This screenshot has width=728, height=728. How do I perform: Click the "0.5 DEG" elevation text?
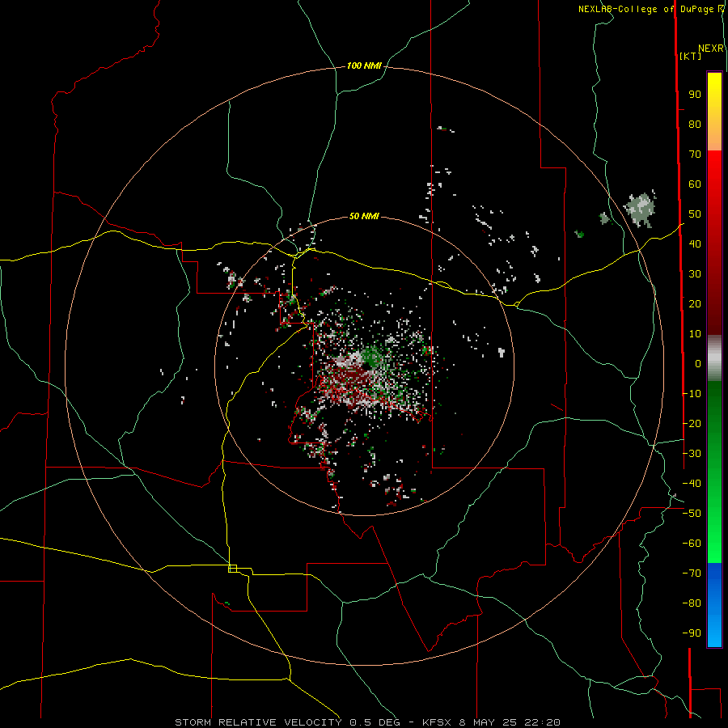click(375, 722)
